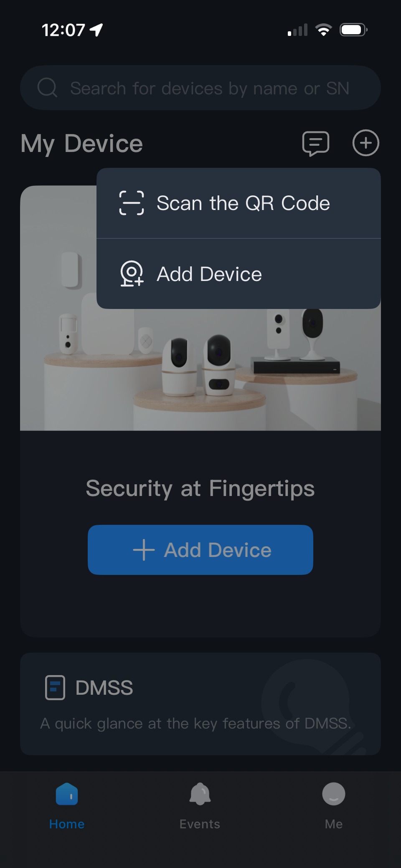The image size is (401, 868).
Task: Tap the Home house icon
Action: tap(67, 794)
